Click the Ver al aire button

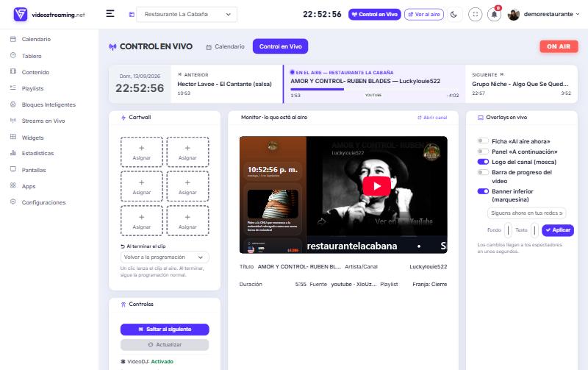click(424, 14)
